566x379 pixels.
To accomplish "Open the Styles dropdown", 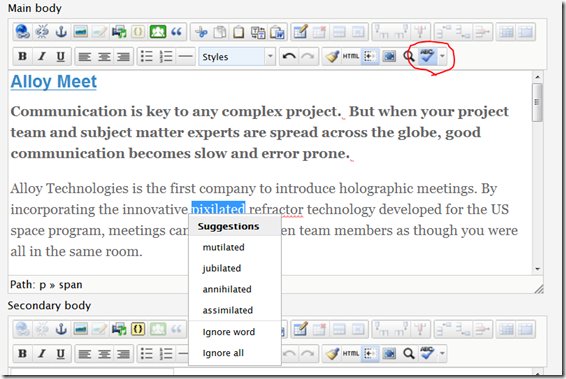I will 237,56.
